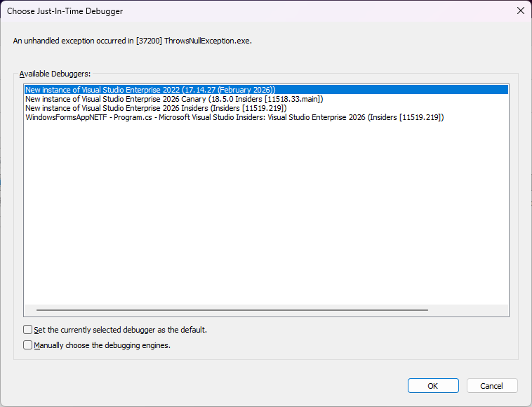Image resolution: width=532 pixels, height=407 pixels.
Task: Click 'Manually choose the debugging engines' label text
Action: click(102, 345)
